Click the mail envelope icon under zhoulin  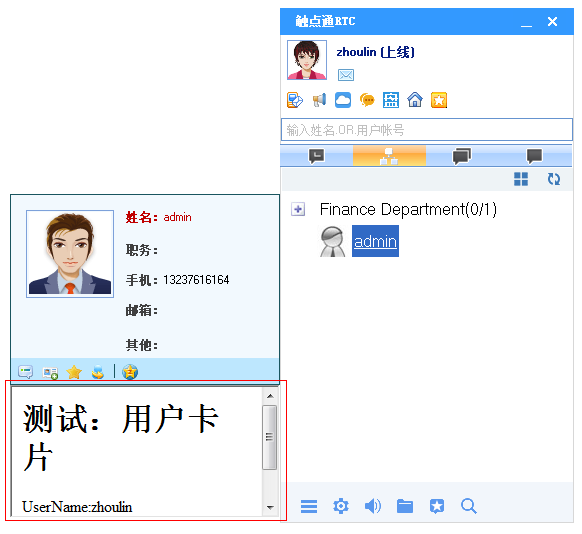pyautogui.click(x=346, y=75)
